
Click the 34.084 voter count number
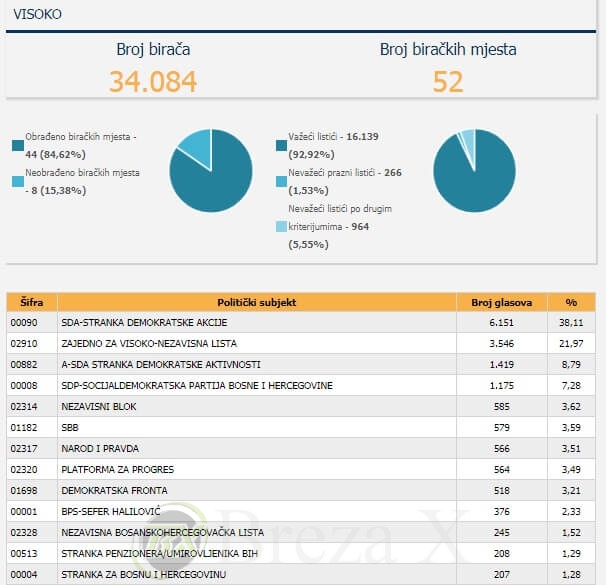pos(153,81)
